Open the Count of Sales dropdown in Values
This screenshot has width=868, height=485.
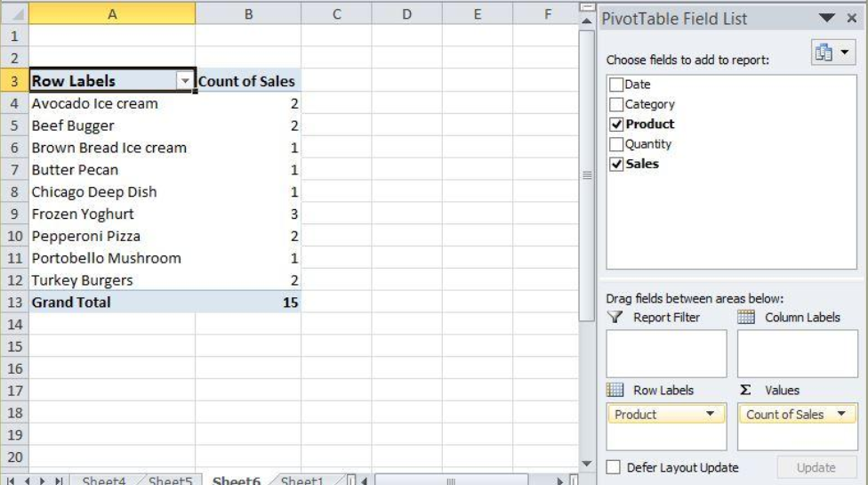[841, 414]
